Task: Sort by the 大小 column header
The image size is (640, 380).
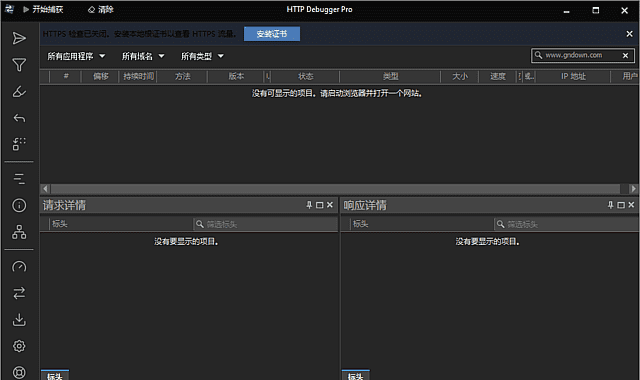Action: click(x=460, y=76)
